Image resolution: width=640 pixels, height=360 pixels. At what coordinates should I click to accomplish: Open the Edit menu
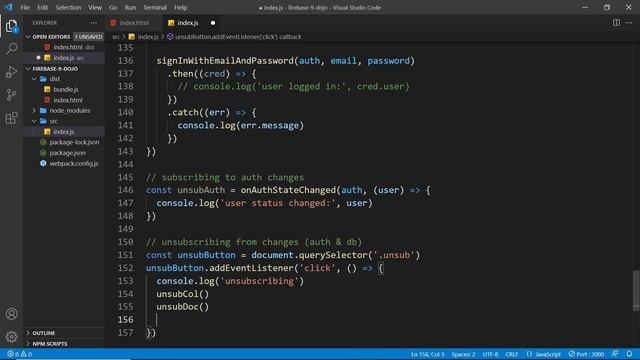(x=42, y=7)
